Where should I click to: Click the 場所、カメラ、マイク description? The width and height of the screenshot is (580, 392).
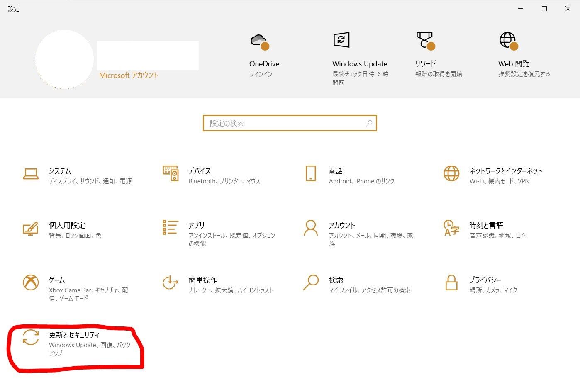click(493, 290)
